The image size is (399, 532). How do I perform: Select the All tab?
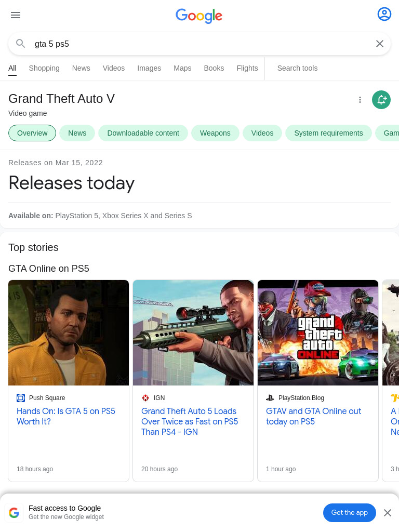click(x=12, y=68)
